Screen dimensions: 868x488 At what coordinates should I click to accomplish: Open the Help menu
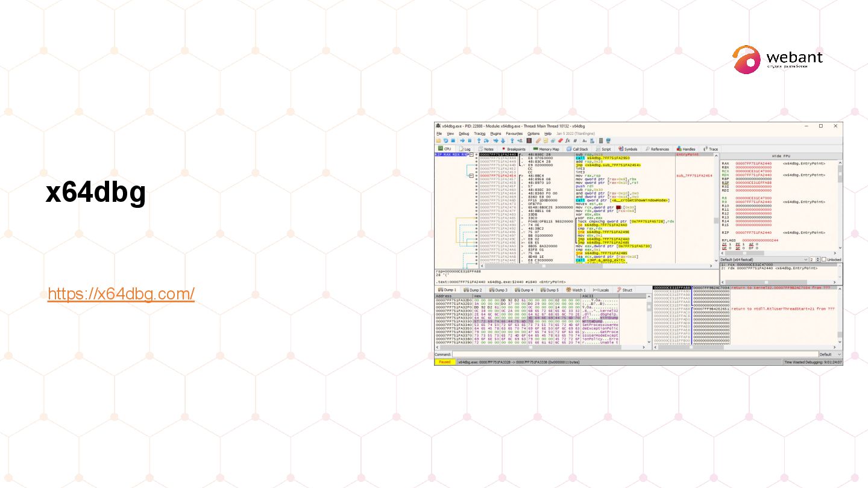pos(548,134)
